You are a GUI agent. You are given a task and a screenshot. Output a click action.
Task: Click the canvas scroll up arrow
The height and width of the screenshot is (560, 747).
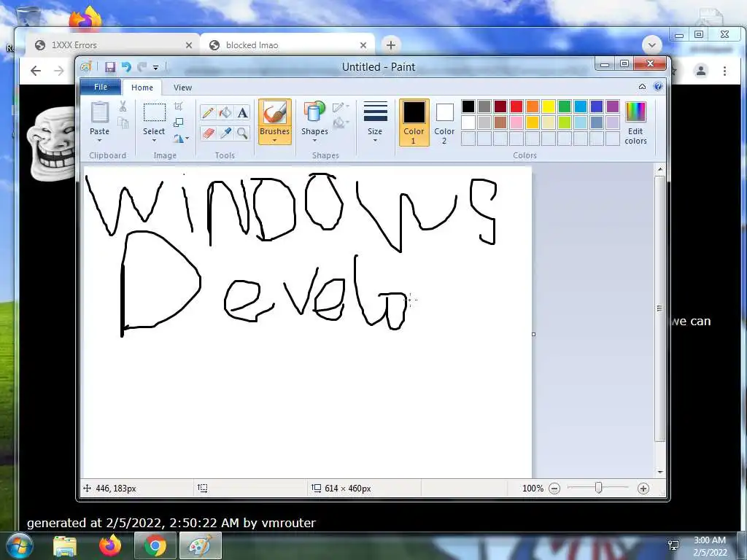click(x=659, y=169)
